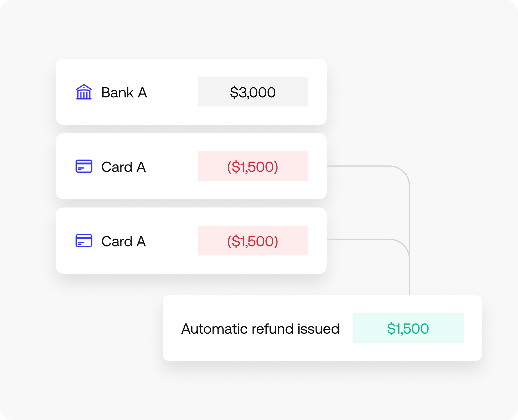Click the credit card icon in second Card A row
This screenshot has height=420, width=518.
pyautogui.click(x=84, y=241)
